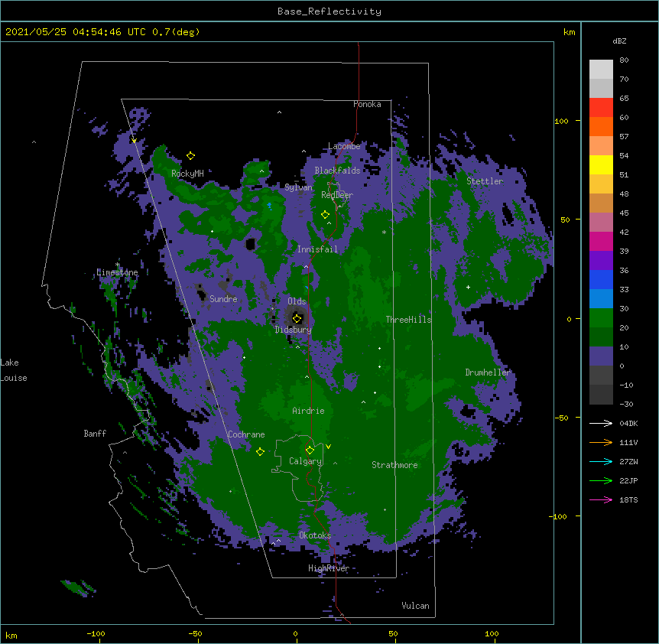Screen dimensions: 659x644
Task: Click the Stettler town label
Action: point(485,181)
